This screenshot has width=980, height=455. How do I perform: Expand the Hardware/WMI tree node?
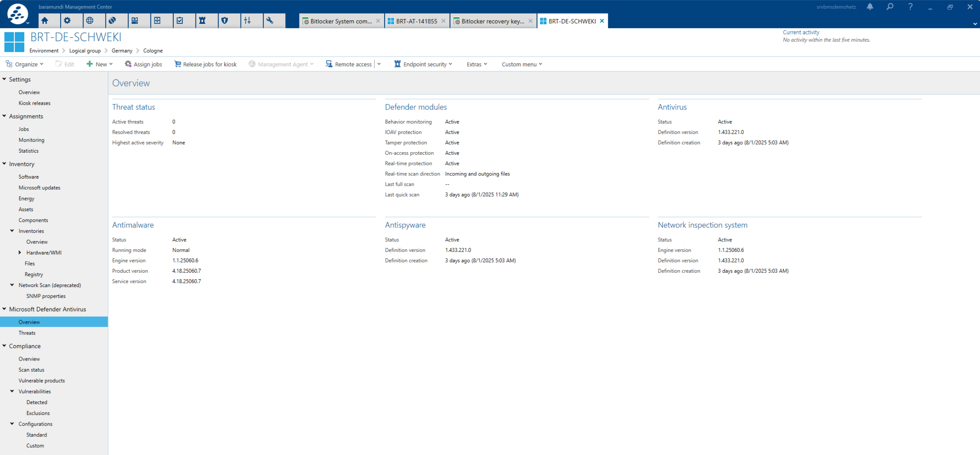[x=20, y=253]
